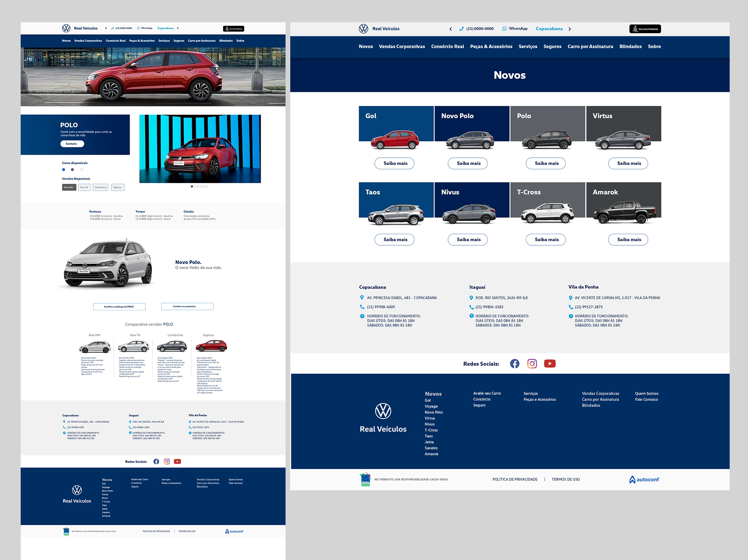Select last carousel dot under Polo photo

click(207, 187)
